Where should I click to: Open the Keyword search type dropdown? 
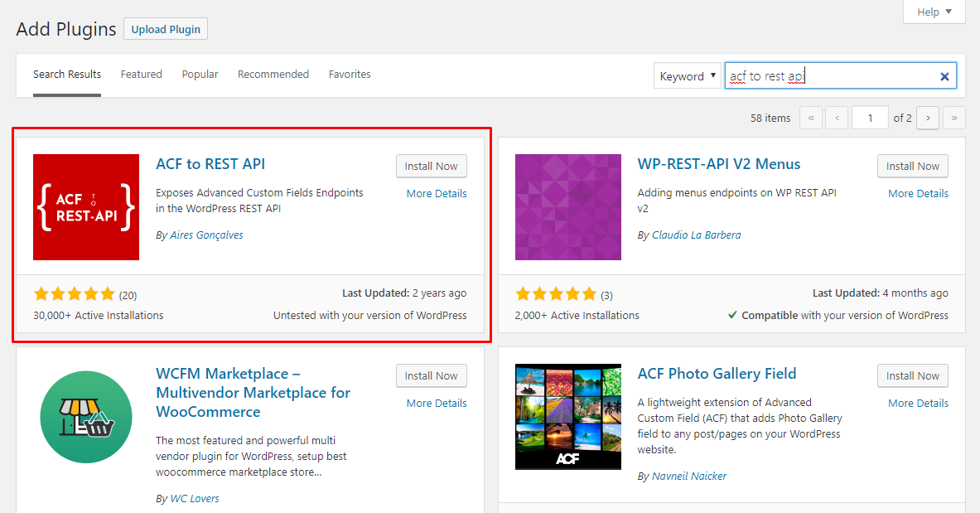tap(687, 75)
